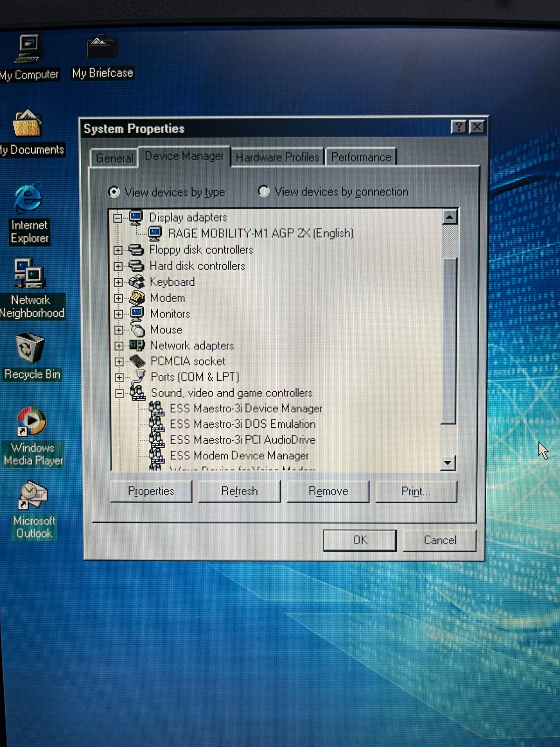The width and height of the screenshot is (560, 747).
Task: Open My Computer desktop icon
Action: [x=28, y=49]
